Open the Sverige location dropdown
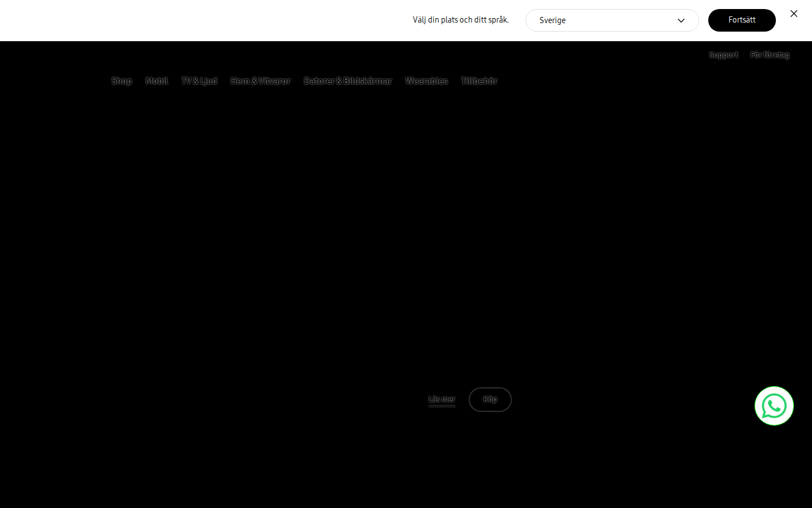The image size is (812, 508). (x=612, y=20)
